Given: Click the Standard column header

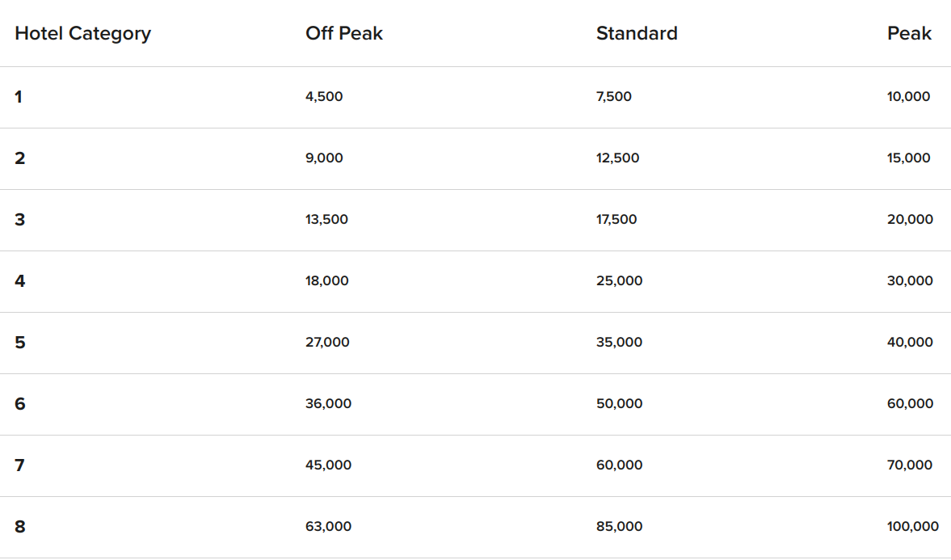Looking at the screenshot, I should 637,34.
